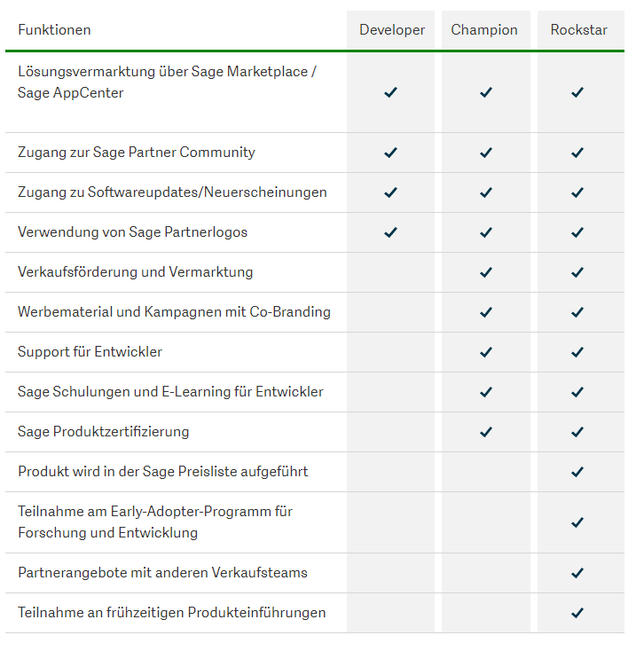Viewport: 644px width, 651px height.
Task: Click Rockstar checkmark for Sage Produktzertifizierung
Action: coord(577,432)
